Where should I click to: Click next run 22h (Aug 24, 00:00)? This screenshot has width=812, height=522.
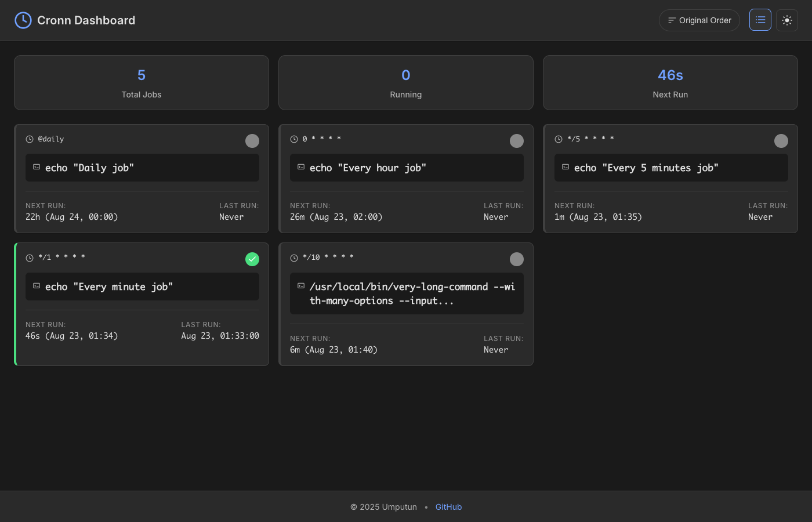72,217
